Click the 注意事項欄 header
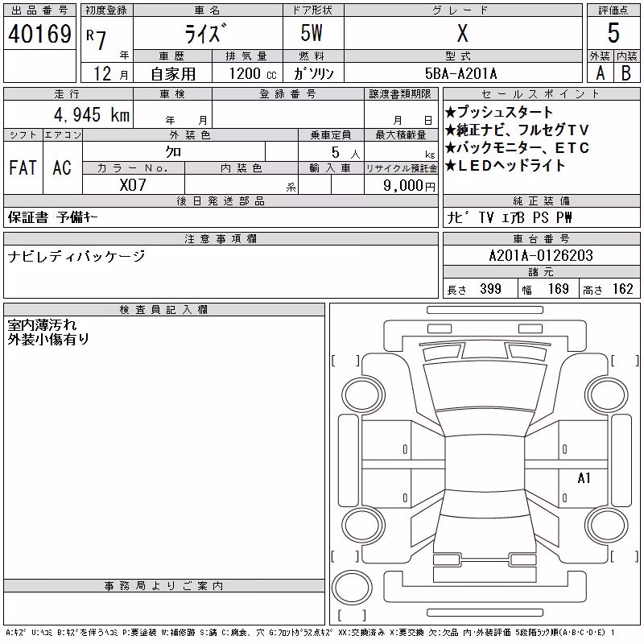The width and height of the screenshot is (644, 644). [x=221, y=239]
